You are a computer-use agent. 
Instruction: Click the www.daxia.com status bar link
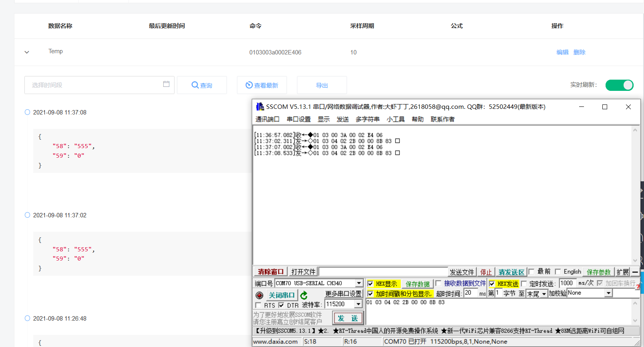(x=275, y=341)
